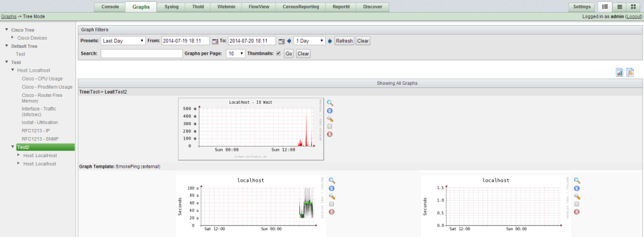Click the Logout link

pos(633,17)
